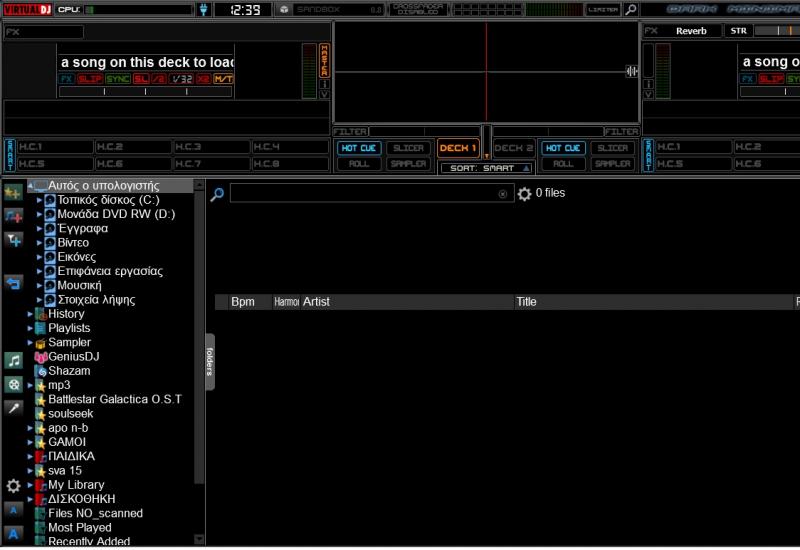800x550 pixels.
Task: Toggle left deck SMART vertical button
Action: pyautogui.click(x=10, y=155)
